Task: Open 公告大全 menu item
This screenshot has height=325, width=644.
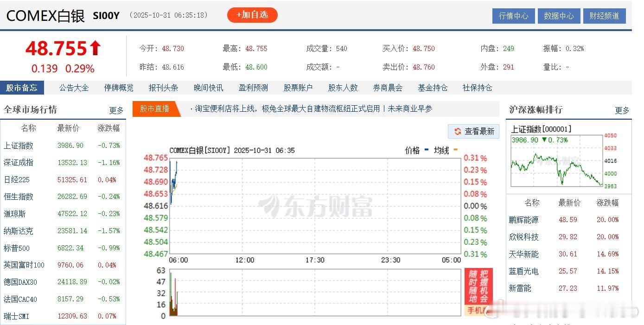Action: [74, 88]
